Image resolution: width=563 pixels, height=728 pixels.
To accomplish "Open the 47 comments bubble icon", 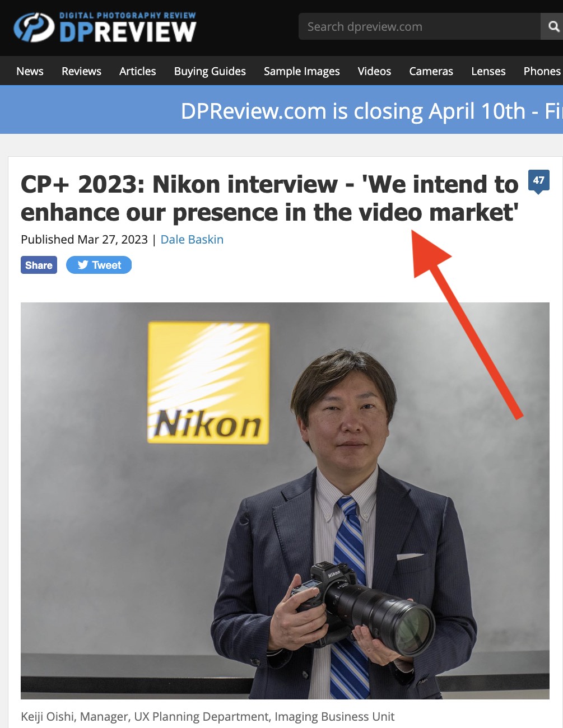I will [x=539, y=181].
